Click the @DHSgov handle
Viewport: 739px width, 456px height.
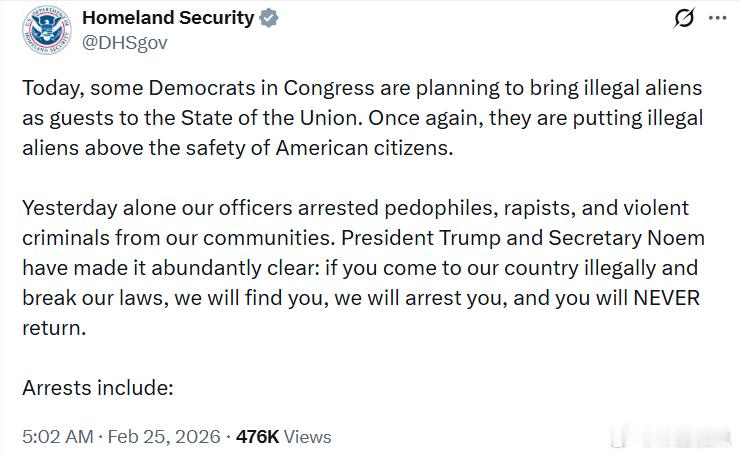click(x=124, y=42)
